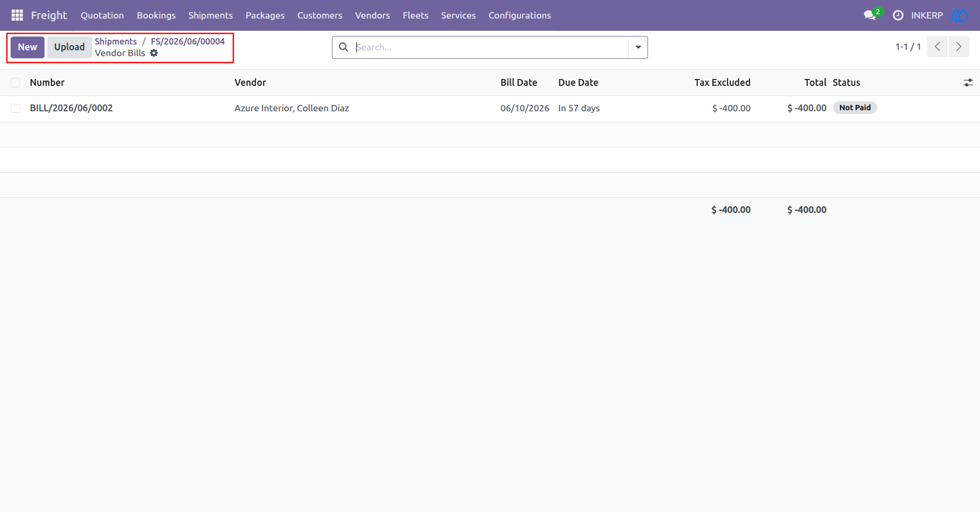Open FS/2026/06/00004 breadcrumb link
Viewport: 980px width, 512px height.
(x=188, y=41)
